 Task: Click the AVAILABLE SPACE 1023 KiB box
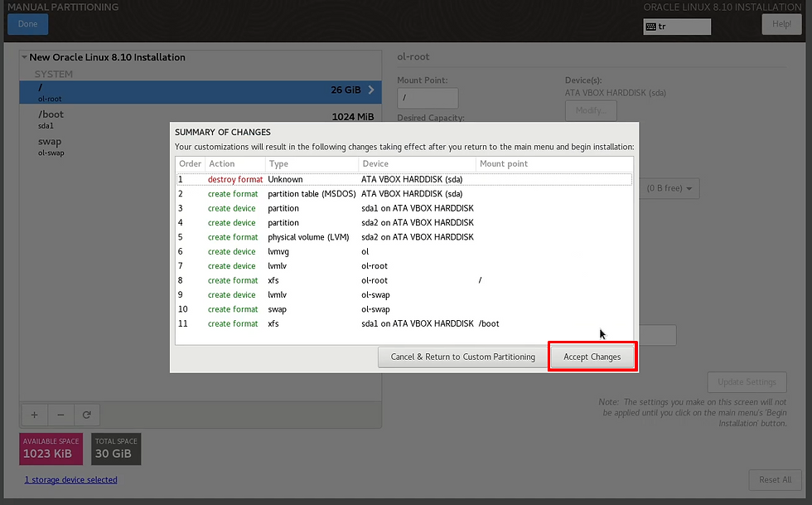(51, 449)
